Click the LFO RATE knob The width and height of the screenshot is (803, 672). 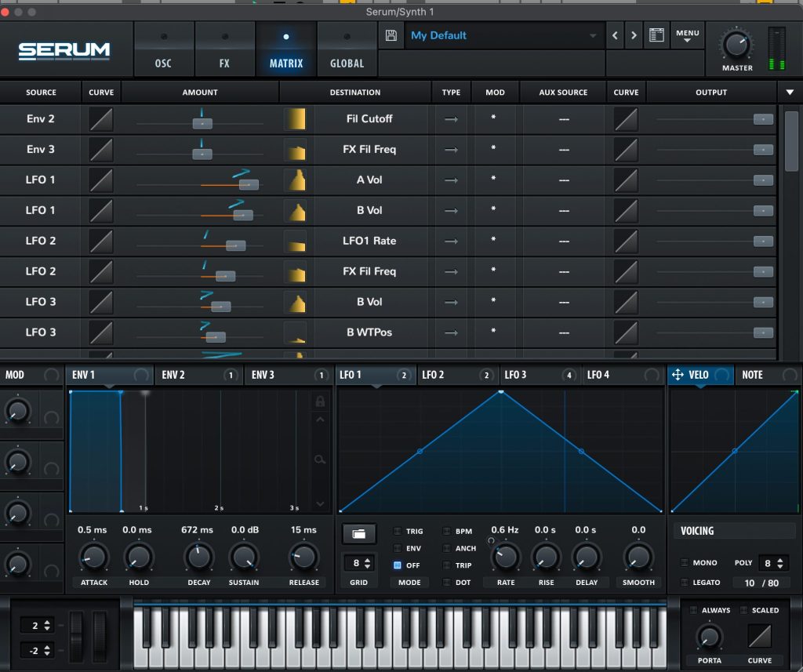[506, 558]
